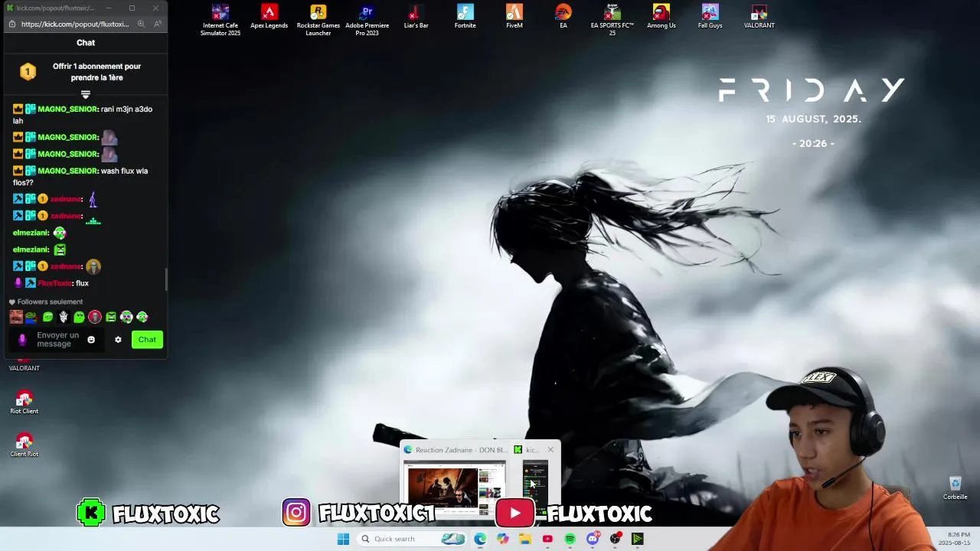
Task: Click the zoom magnifier in address bar
Action: point(141,24)
